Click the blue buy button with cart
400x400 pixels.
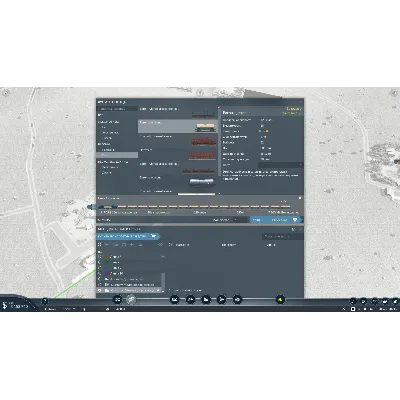(276, 220)
